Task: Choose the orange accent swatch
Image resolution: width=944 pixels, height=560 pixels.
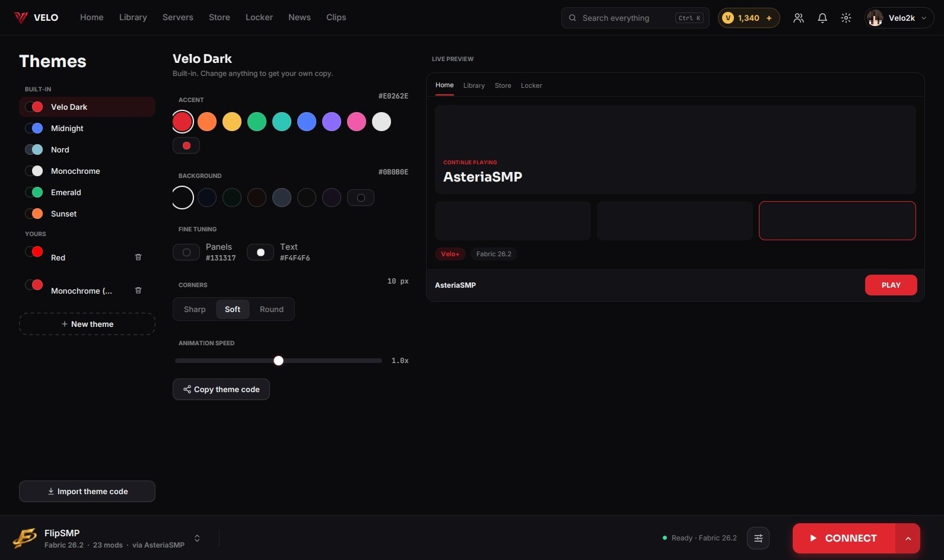Action: click(207, 122)
